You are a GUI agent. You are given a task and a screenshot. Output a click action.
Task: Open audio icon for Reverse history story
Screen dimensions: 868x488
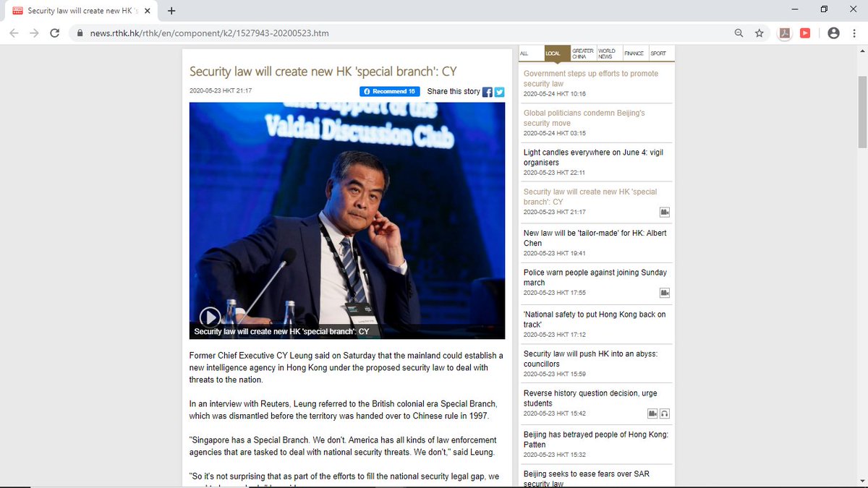665,414
